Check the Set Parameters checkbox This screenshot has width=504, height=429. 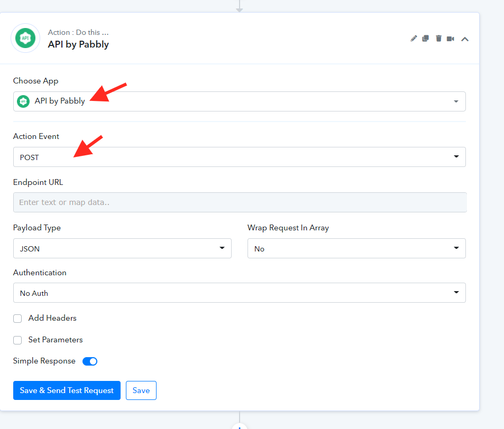tap(17, 340)
